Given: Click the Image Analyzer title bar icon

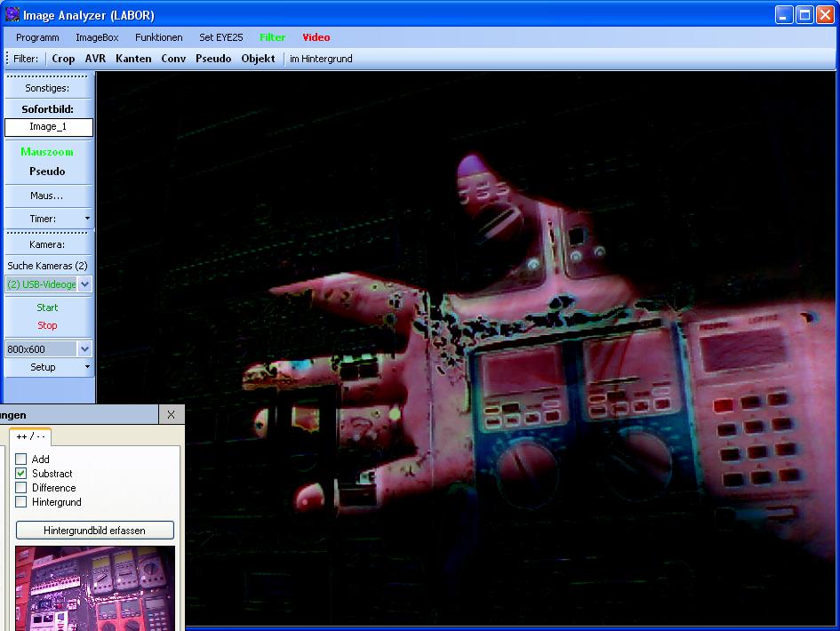Looking at the screenshot, I should (x=12, y=14).
